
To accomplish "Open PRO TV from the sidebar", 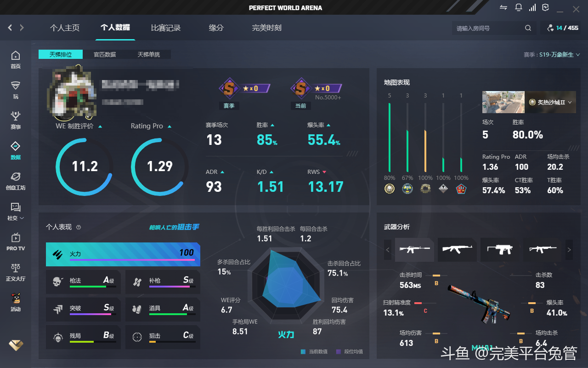I will tap(16, 241).
